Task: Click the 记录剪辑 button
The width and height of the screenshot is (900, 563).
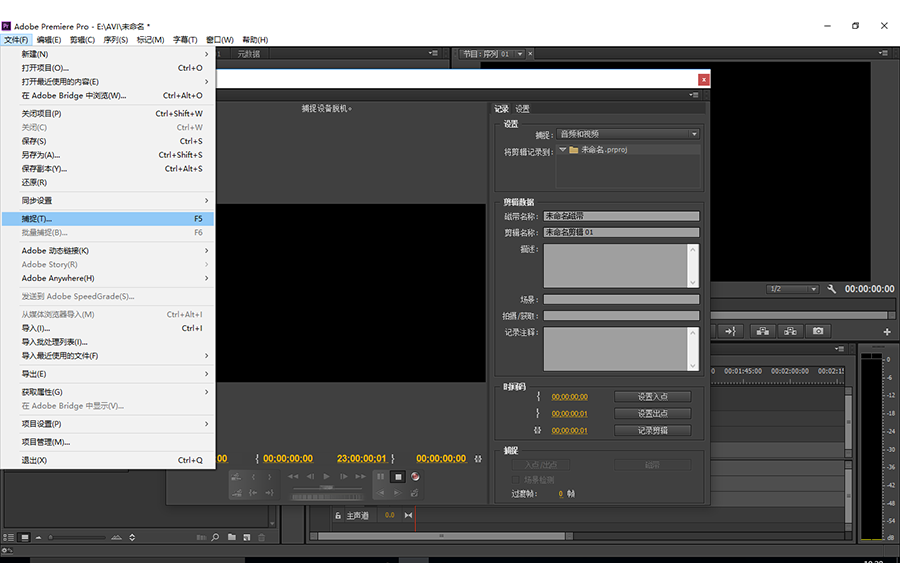Action: (x=653, y=430)
